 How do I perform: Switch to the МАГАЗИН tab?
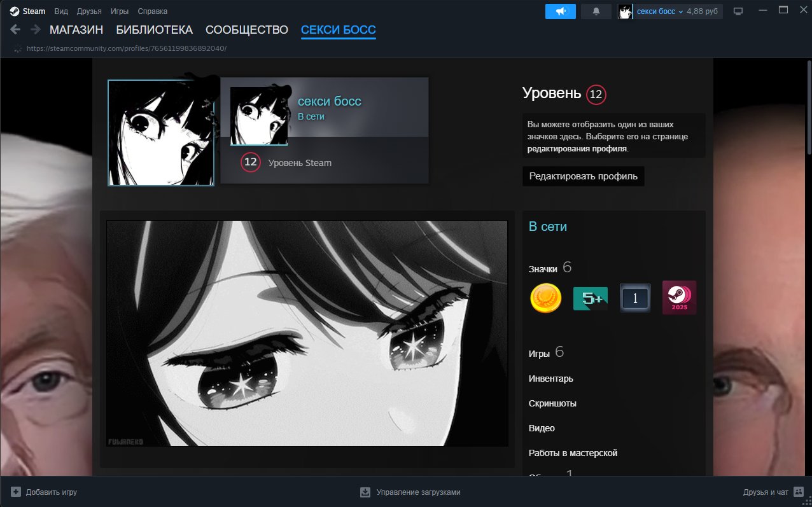point(76,30)
